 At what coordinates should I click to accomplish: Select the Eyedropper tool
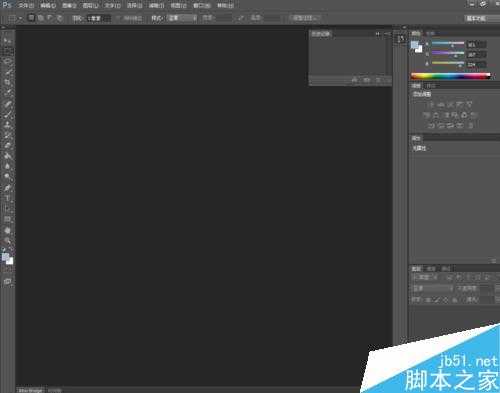click(x=7, y=93)
